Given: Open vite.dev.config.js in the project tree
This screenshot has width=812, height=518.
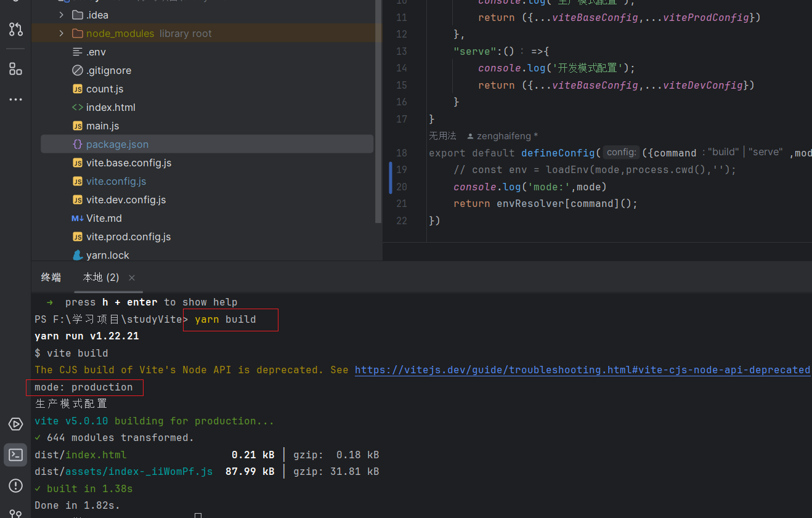Looking at the screenshot, I should click(x=126, y=200).
